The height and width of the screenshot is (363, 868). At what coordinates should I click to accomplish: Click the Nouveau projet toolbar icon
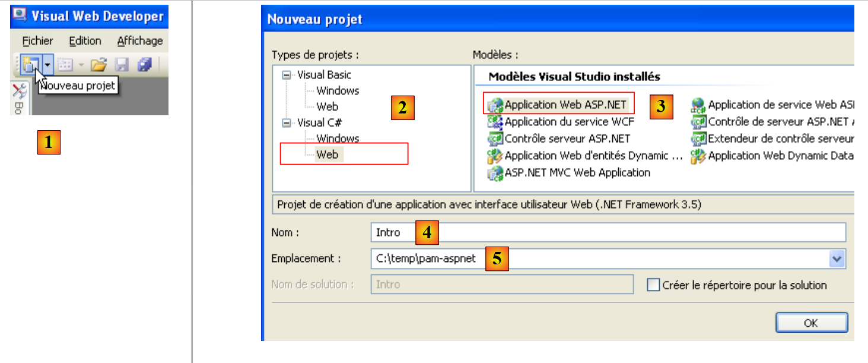point(28,64)
